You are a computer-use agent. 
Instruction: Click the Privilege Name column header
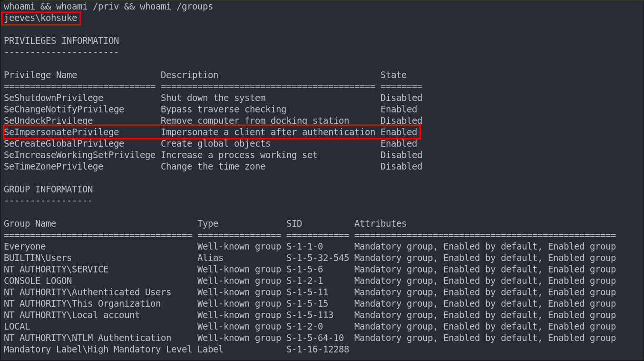tap(40, 75)
